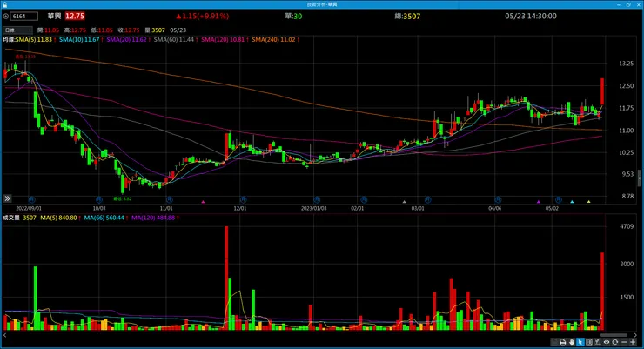This screenshot has width=644, height=349.
Task: Click the SMA(60) 11.44 indicator label
Action: tap(174, 40)
